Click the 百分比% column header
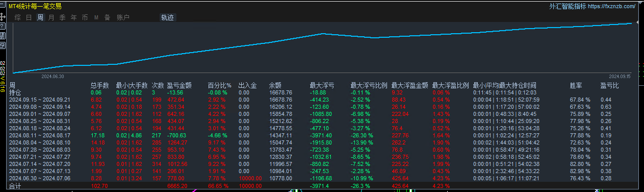This screenshot has height=192, width=644. [x=220, y=86]
